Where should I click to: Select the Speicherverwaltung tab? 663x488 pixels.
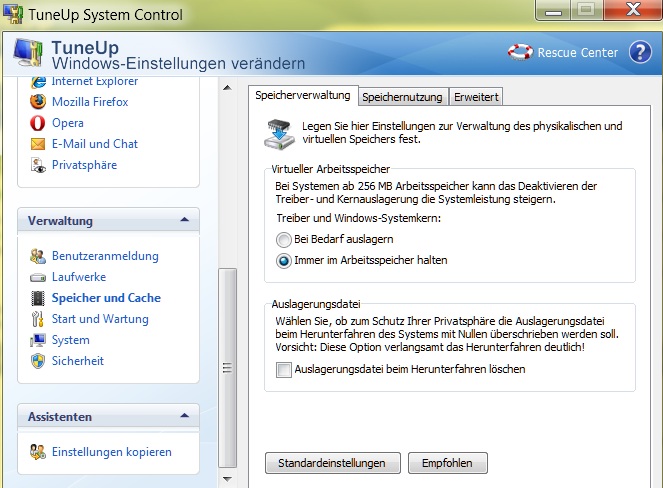click(x=303, y=95)
